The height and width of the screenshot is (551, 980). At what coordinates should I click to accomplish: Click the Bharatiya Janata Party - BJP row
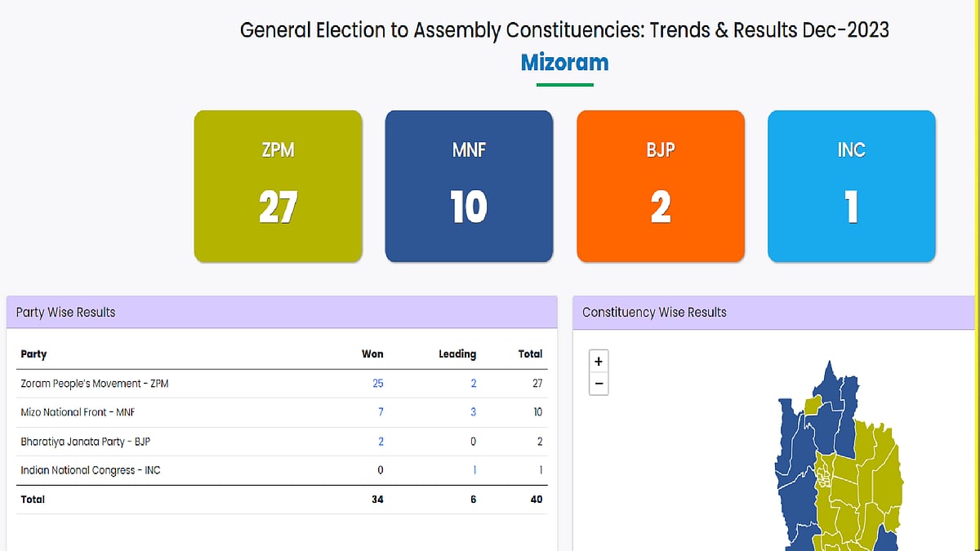tap(86, 442)
